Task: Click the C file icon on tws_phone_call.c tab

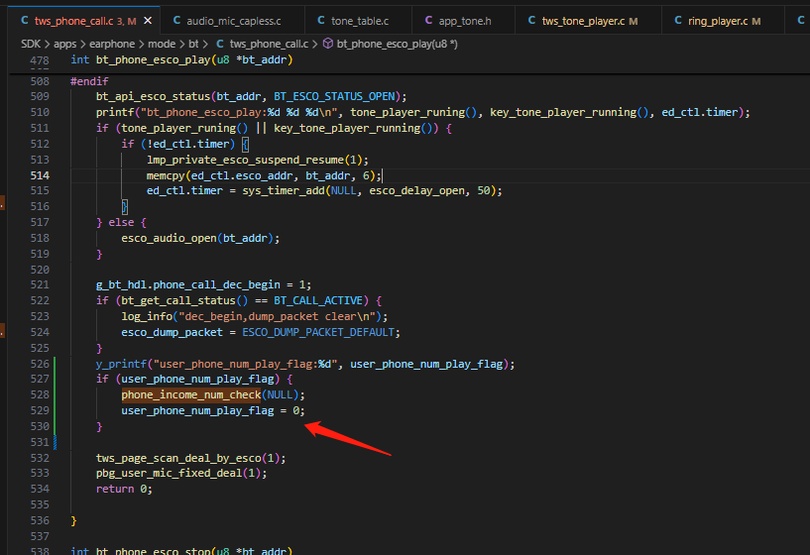Action: [x=24, y=21]
